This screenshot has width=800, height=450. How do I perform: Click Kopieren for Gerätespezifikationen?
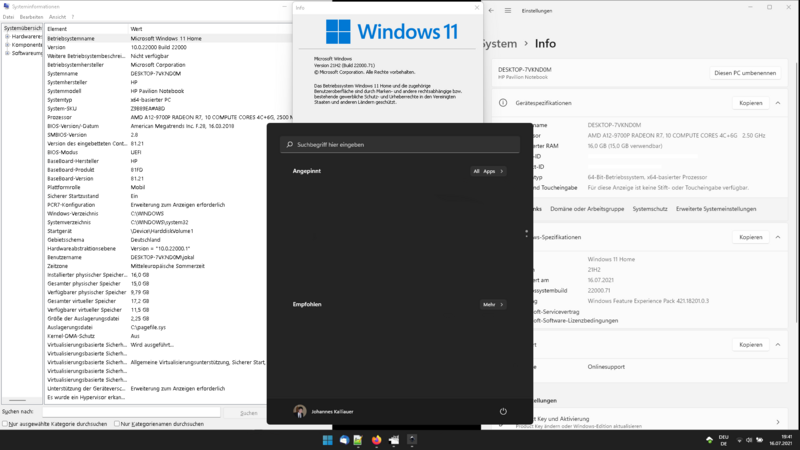pos(751,103)
